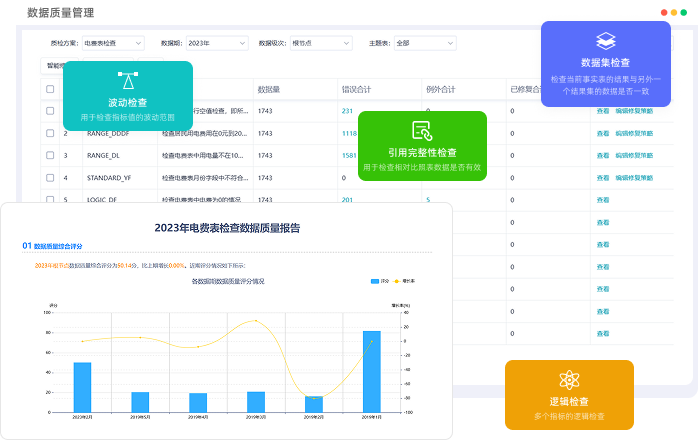This screenshot has height=440, width=700.
Task: Toggle the select-all checkbox in table header
Action: point(50,89)
